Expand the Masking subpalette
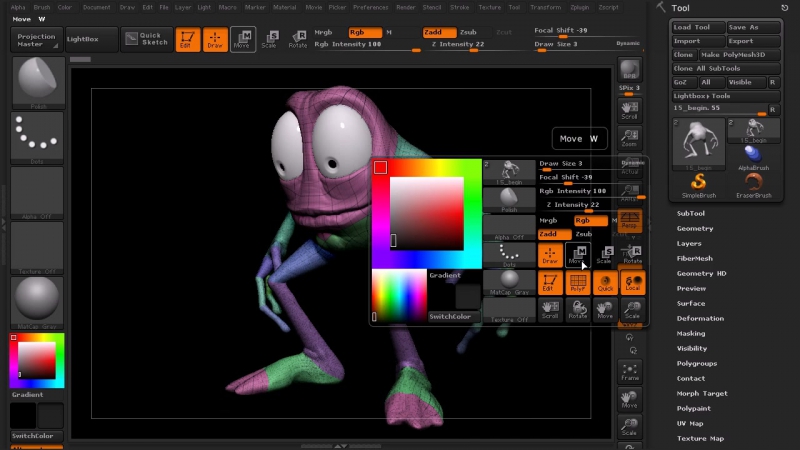The image size is (800, 450). pos(691,333)
